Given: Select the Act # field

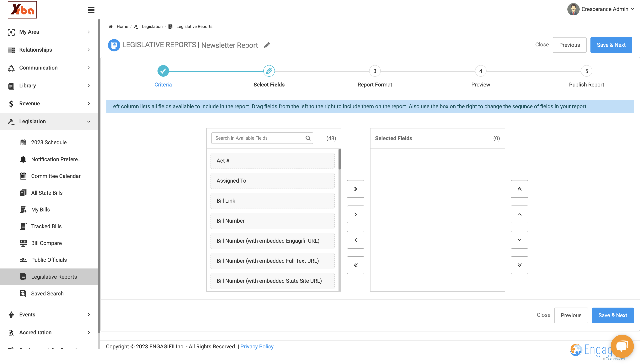Looking at the screenshot, I should point(272,161).
